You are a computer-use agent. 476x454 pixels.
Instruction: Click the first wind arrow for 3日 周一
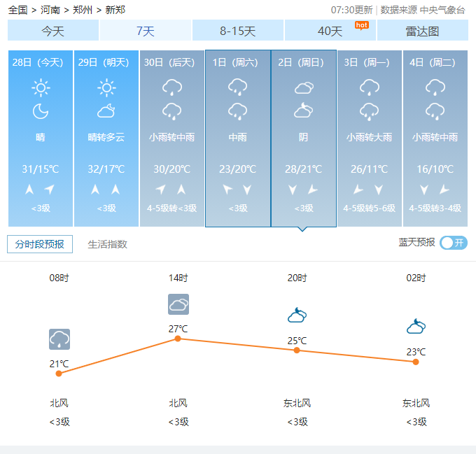(x=358, y=190)
